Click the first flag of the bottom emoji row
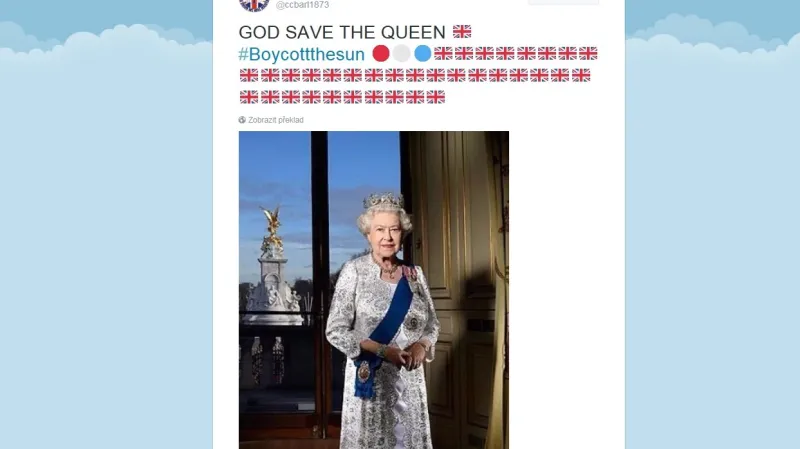 (249, 97)
